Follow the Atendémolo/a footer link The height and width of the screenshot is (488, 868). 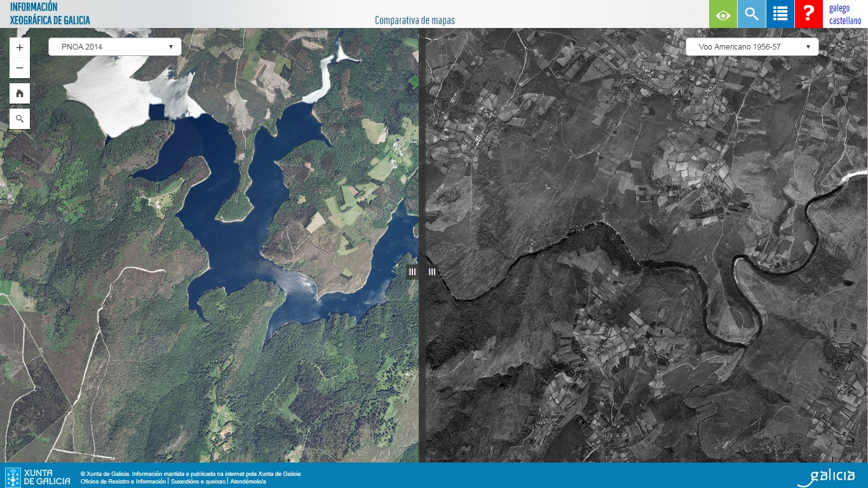click(x=248, y=482)
